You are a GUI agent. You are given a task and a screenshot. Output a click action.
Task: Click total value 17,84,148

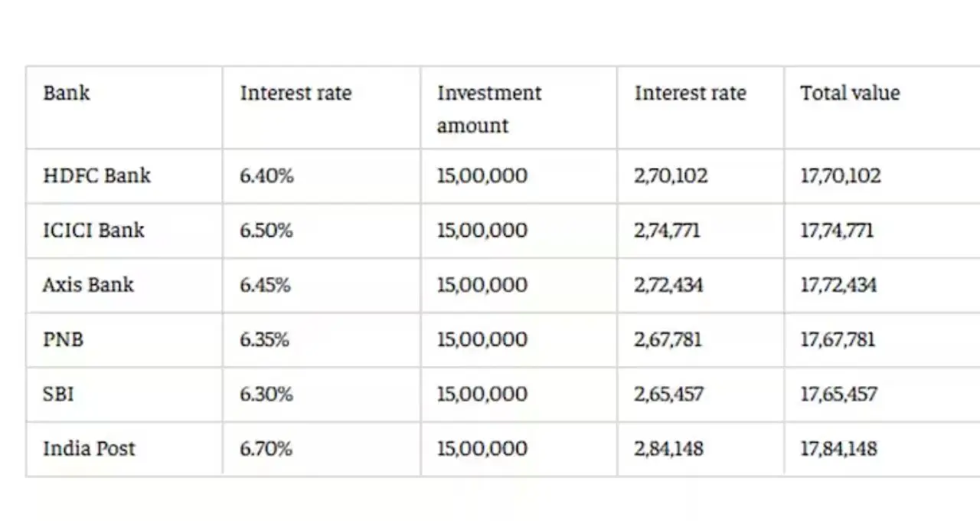click(838, 448)
